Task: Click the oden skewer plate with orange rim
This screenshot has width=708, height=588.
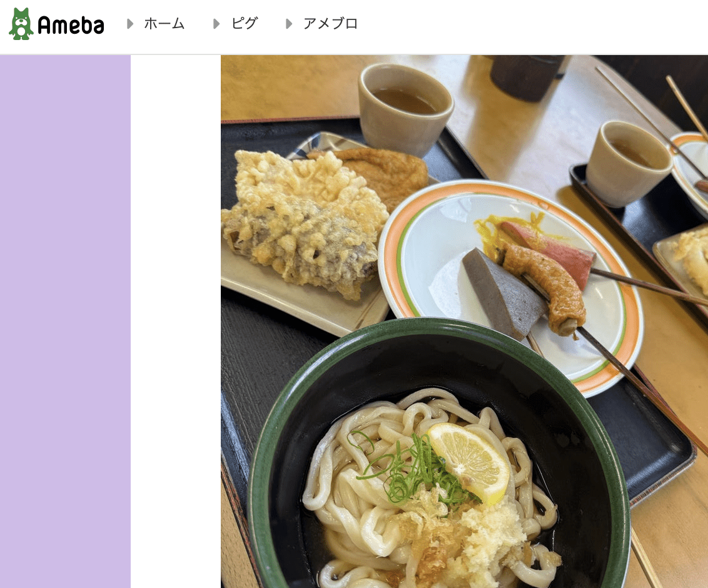Action: 510,286
